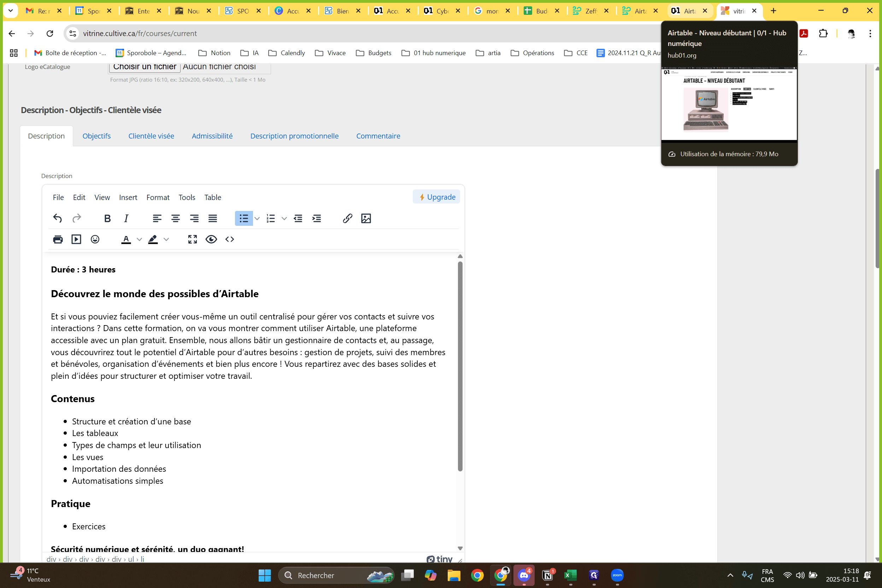Click Choisir un fichier button

145,67
